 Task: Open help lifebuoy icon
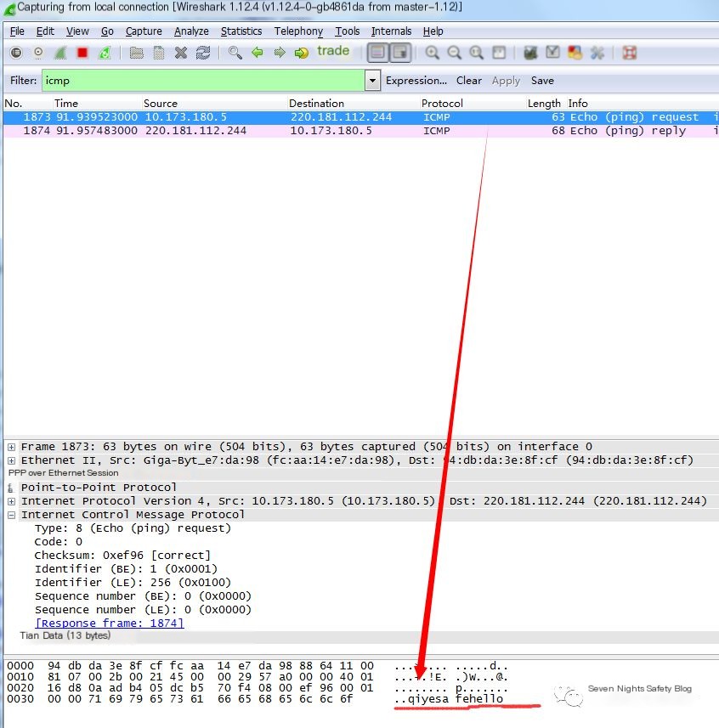click(x=630, y=53)
